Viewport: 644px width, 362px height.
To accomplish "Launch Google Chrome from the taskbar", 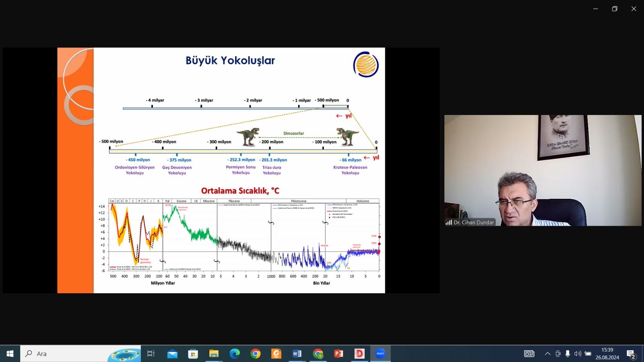I will tap(255, 354).
